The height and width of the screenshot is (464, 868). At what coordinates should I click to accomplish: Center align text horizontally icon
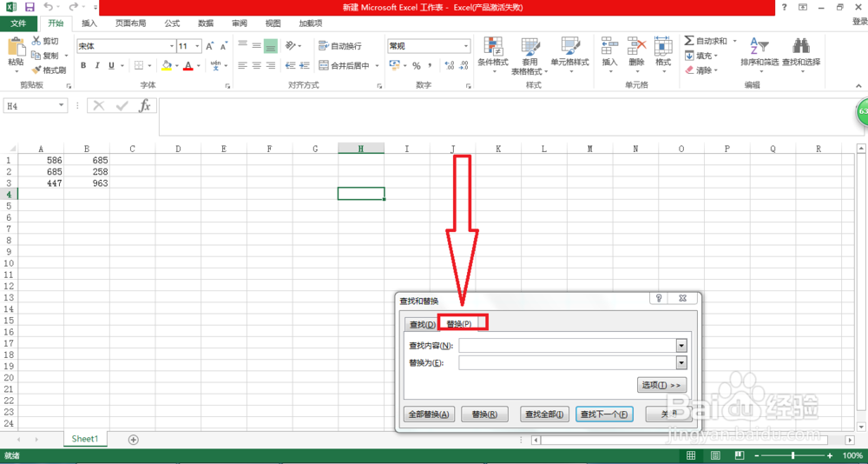[256, 65]
